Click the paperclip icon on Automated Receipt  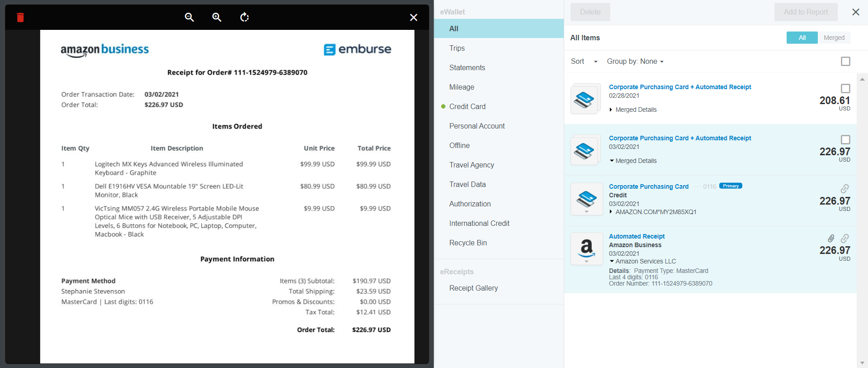831,239
